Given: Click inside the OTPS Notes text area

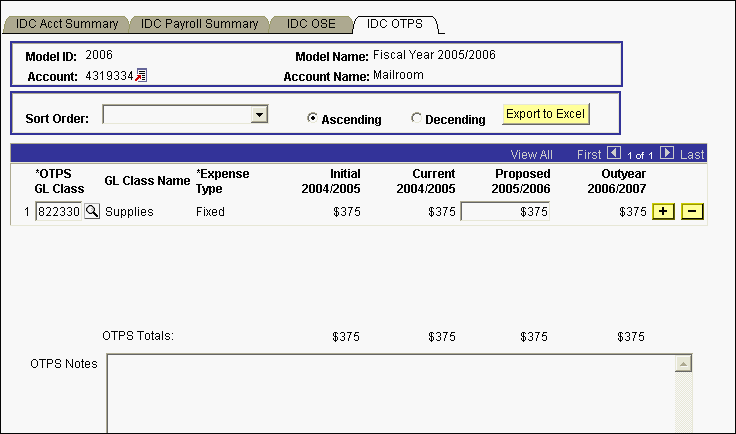Looking at the screenshot, I should point(390,393).
